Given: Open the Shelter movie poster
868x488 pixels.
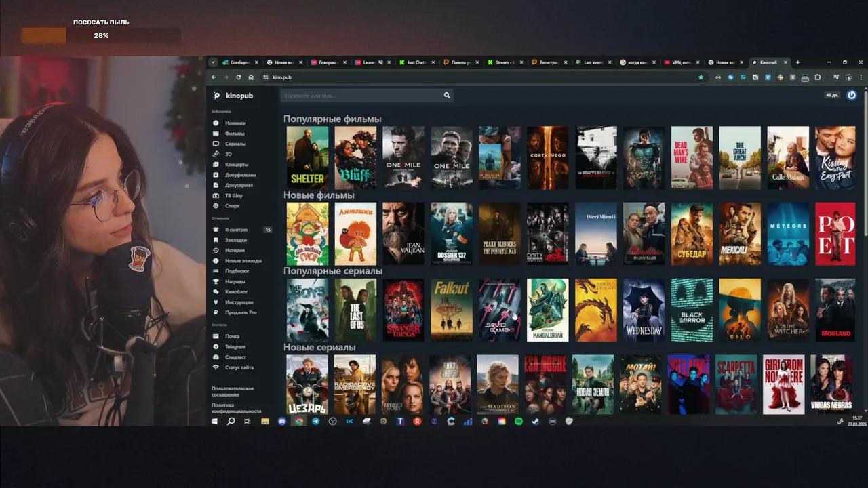Looking at the screenshot, I should 307,158.
